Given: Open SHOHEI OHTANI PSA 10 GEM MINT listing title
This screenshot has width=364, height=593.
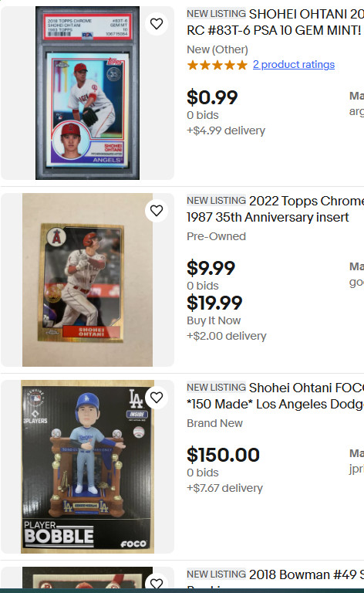Looking at the screenshot, I should click(x=275, y=22).
